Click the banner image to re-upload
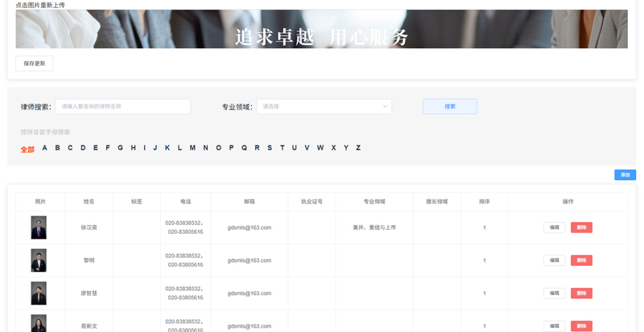This screenshot has height=332, width=644. (x=321, y=29)
